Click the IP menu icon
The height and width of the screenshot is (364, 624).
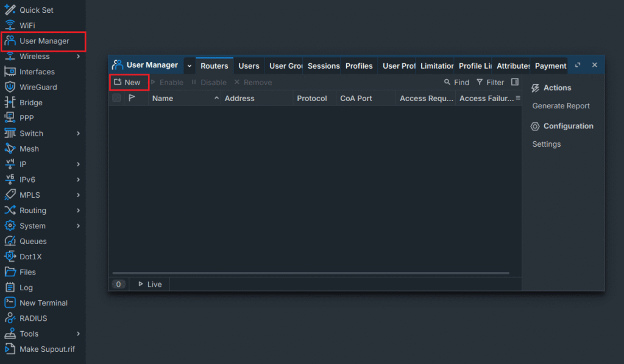[x=10, y=164]
